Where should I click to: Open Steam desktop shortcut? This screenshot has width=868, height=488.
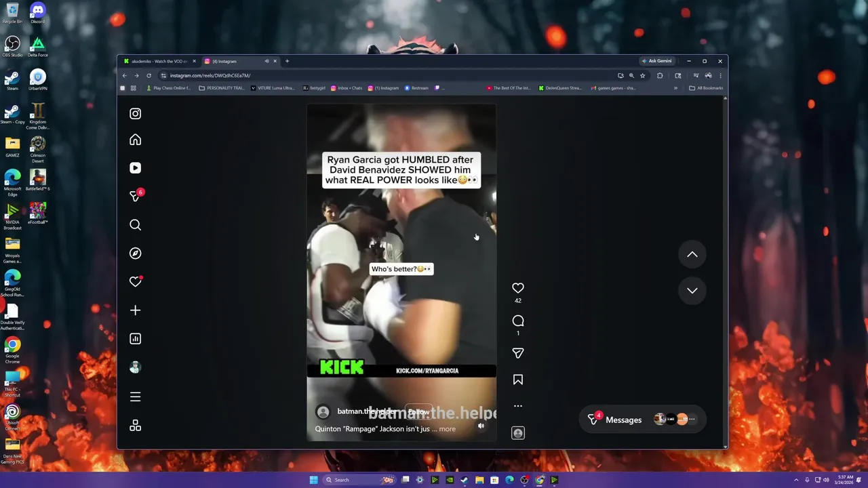click(x=12, y=80)
